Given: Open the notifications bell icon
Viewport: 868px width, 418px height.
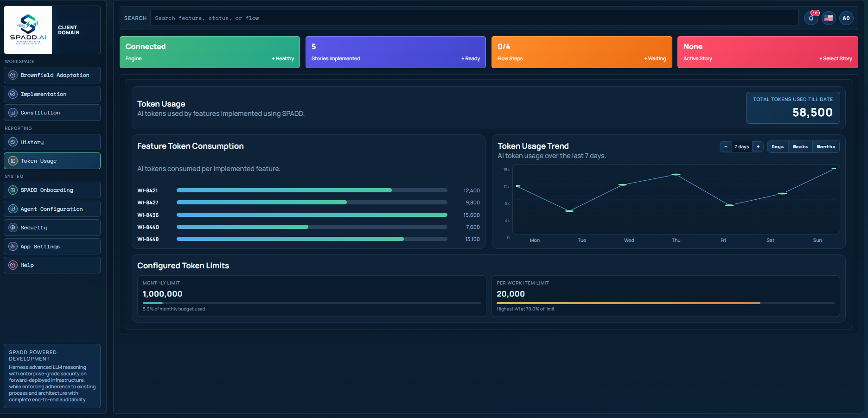Looking at the screenshot, I should [811, 18].
